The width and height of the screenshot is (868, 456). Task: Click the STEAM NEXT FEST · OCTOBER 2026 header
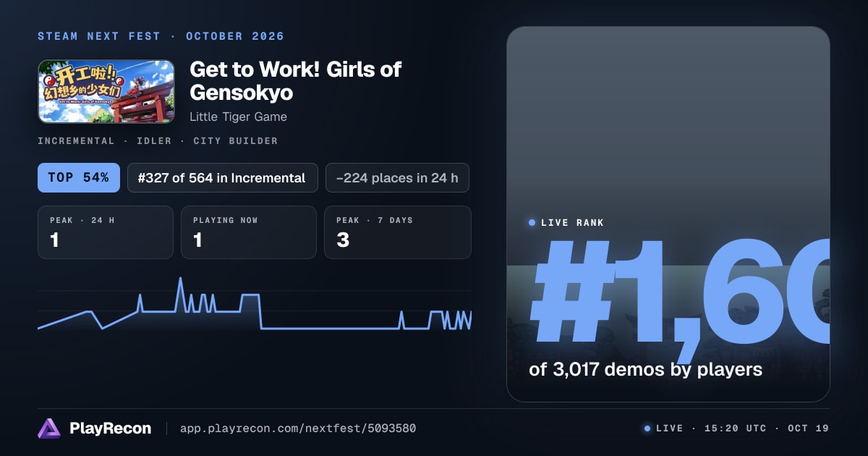pyautogui.click(x=161, y=36)
